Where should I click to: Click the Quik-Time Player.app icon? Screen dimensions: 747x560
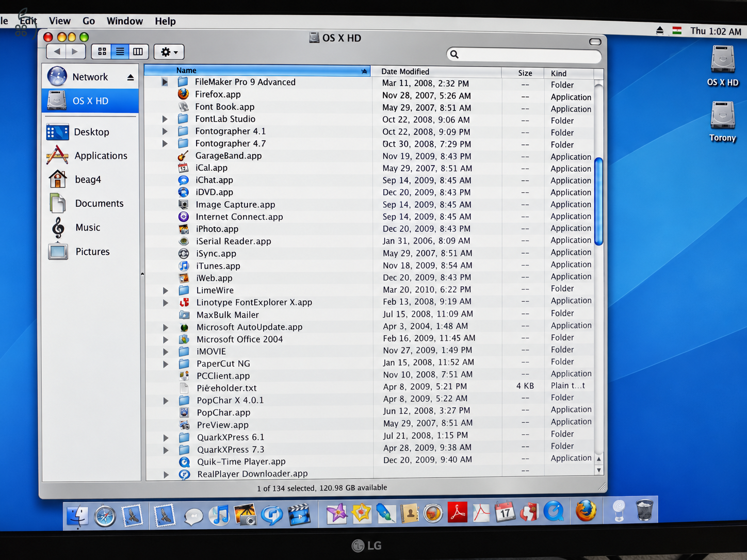point(184,462)
